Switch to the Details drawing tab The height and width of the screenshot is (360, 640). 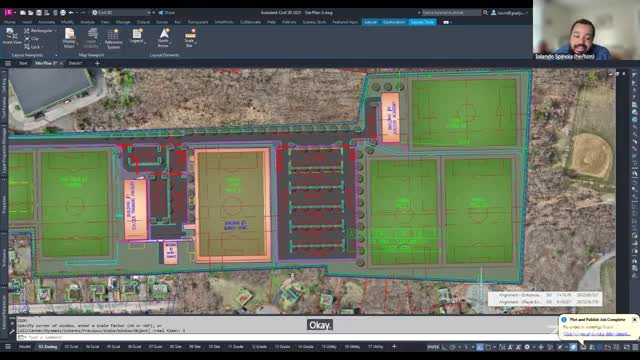(x=75, y=63)
